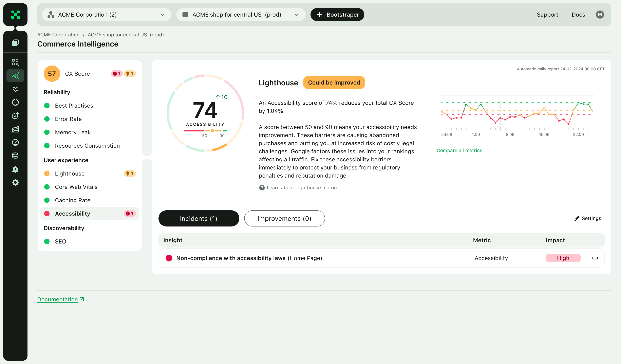Click the dashboard grid search sidebar icon
Viewport: 621px width, 364px height.
click(15, 62)
